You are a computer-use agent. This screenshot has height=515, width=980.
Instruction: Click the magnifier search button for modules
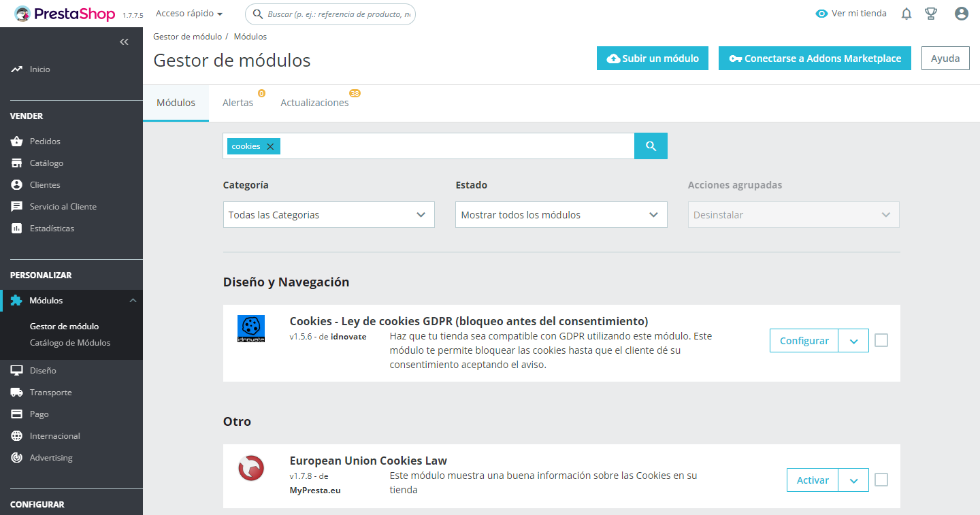pos(651,146)
